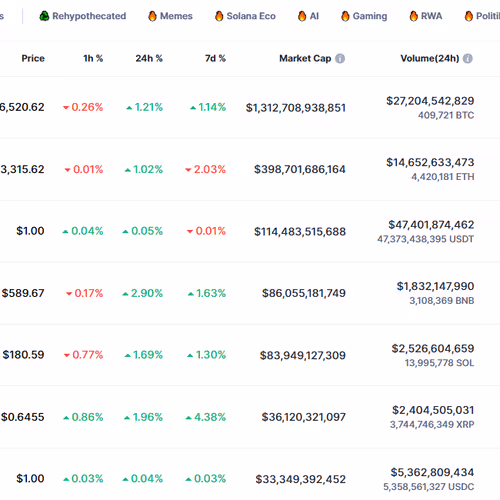Screen dimensions: 500x500
Task: Click the 24h change 1.96%
Action: click(x=143, y=417)
